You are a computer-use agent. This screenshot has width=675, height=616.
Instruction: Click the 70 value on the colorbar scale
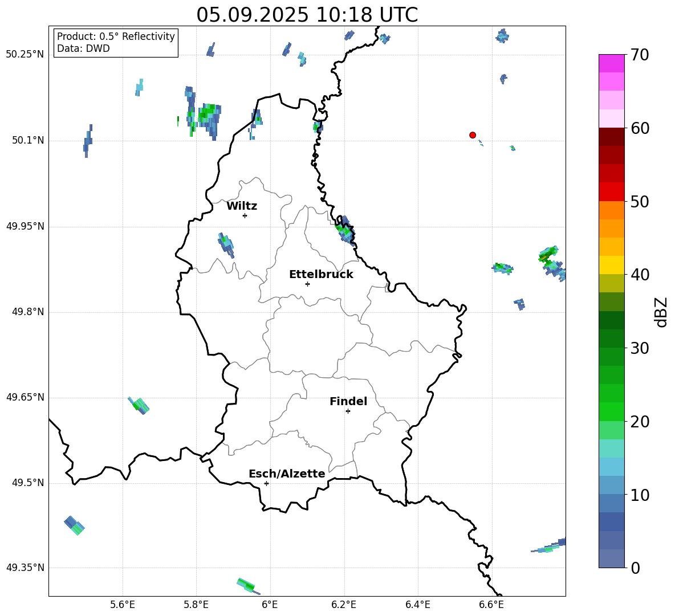click(x=640, y=55)
